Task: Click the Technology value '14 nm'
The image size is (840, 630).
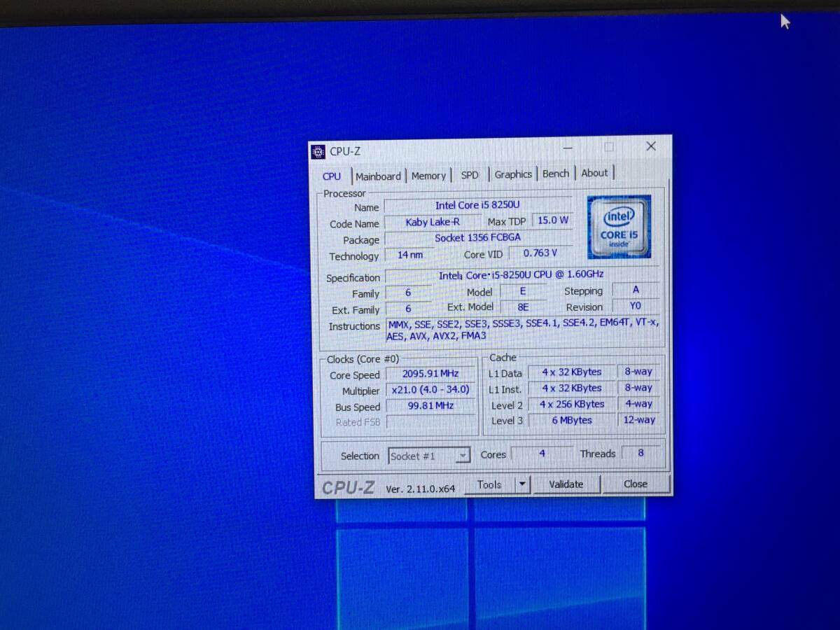Action: 410,255
